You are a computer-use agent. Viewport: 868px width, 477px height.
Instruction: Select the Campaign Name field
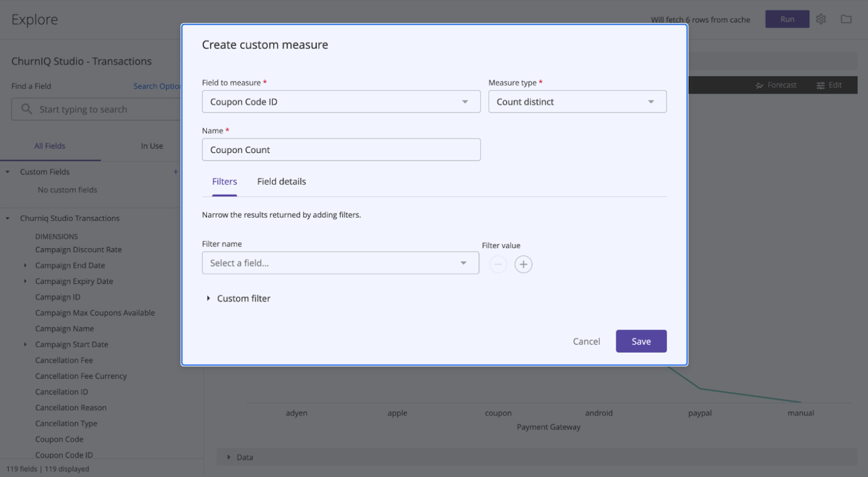64,329
